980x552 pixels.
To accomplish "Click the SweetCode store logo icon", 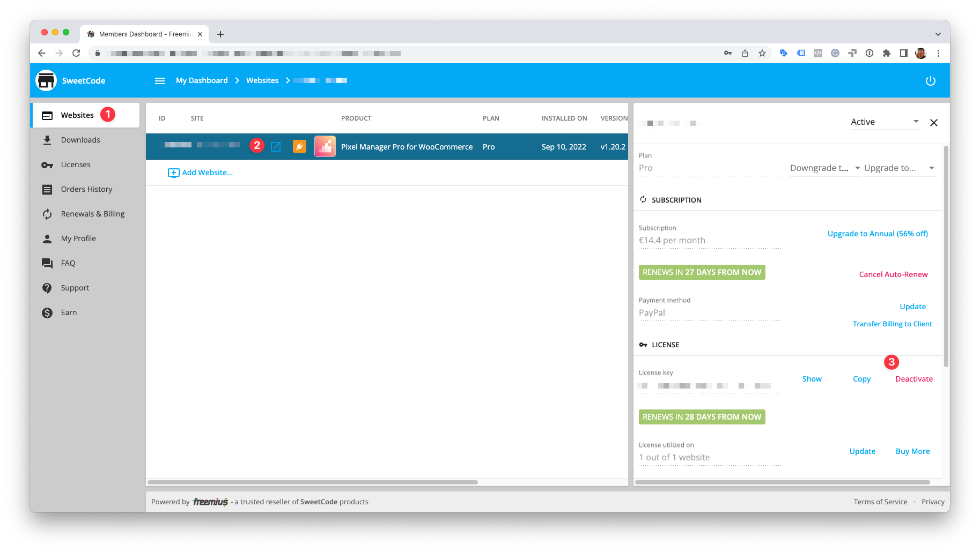I will [46, 80].
